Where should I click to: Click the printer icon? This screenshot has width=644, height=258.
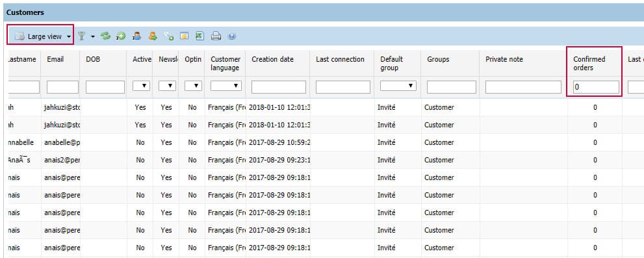point(216,36)
